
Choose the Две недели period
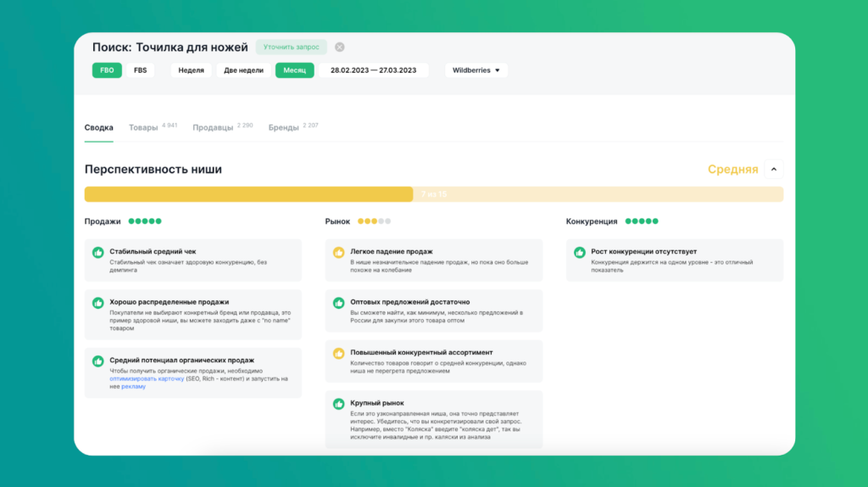click(243, 70)
